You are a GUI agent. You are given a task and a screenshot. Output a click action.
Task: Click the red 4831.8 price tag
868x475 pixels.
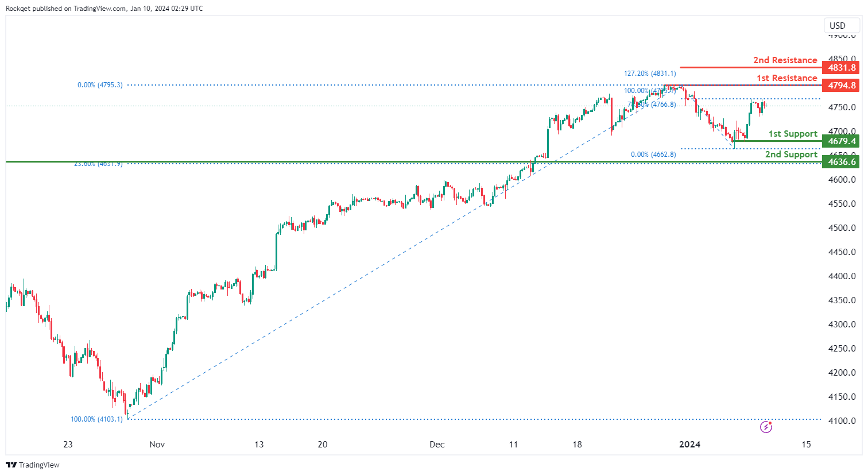pyautogui.click(x=842, y=68)
